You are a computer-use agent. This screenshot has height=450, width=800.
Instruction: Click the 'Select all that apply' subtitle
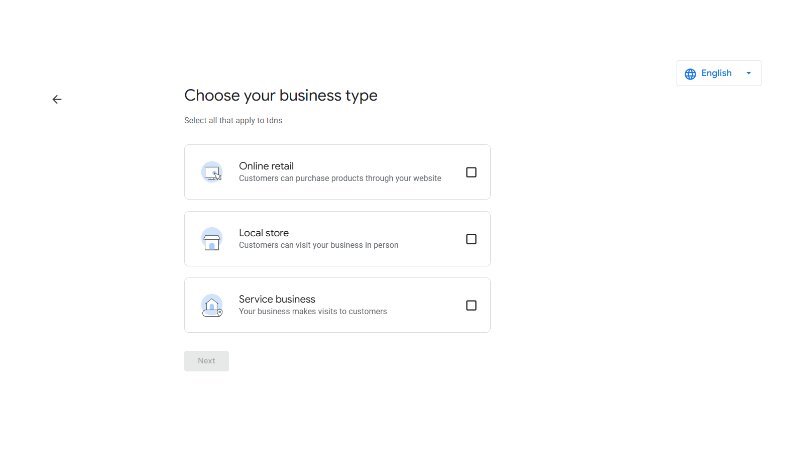point(233,120)
